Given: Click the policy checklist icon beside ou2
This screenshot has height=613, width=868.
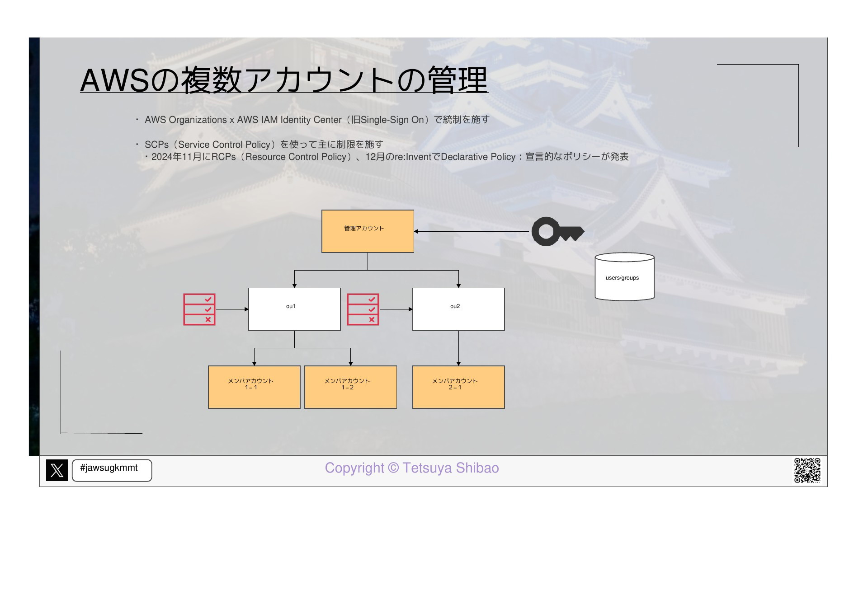Looking at the screenshot, I should coord(363,309).
